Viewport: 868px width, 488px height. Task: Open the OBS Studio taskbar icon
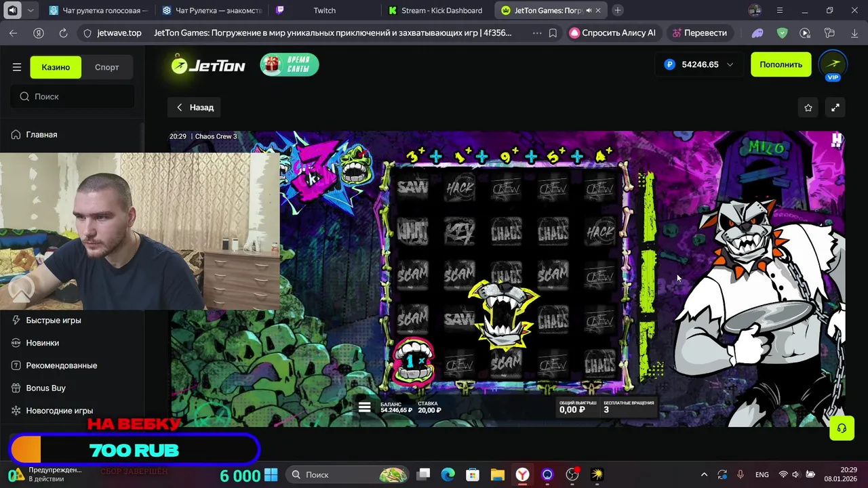pyautogui.click(x=572, y=474)
